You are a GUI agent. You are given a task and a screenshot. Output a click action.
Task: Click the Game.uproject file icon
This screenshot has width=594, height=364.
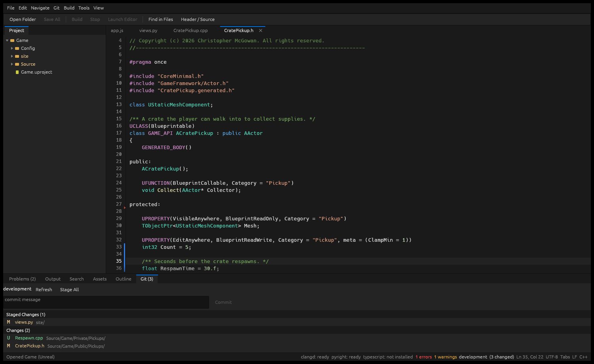click(x=17, y=72)
